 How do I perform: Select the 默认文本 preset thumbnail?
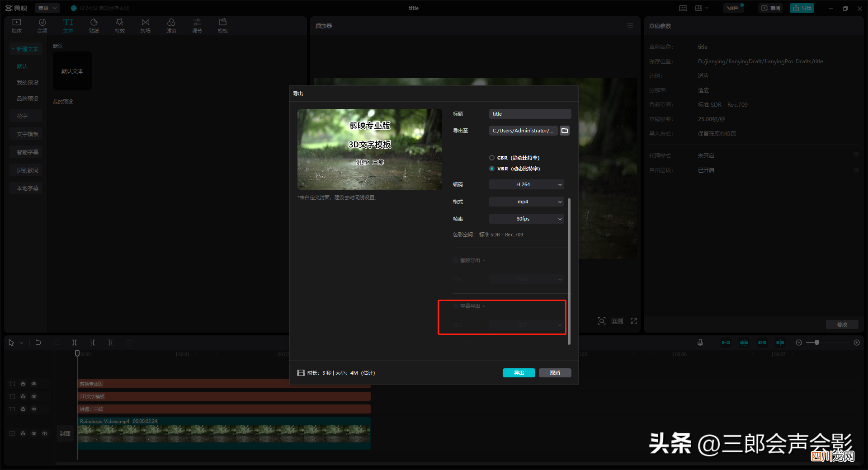(x=72, y=71)
